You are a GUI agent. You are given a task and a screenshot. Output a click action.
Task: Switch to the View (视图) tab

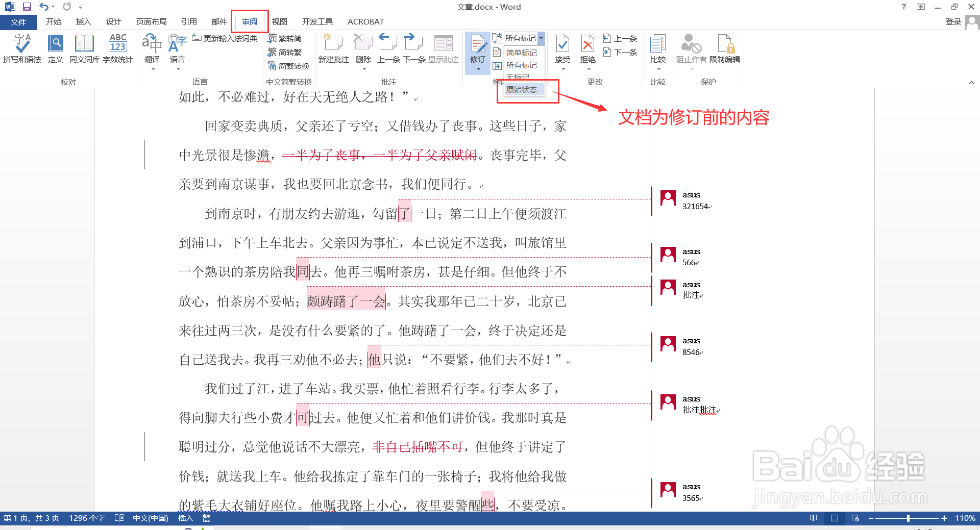(279, 22)
